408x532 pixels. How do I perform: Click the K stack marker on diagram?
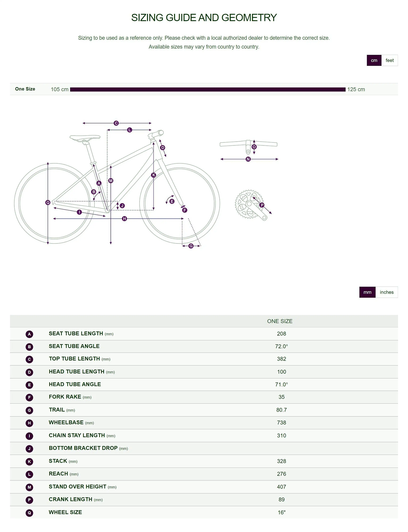pos(154,175)
